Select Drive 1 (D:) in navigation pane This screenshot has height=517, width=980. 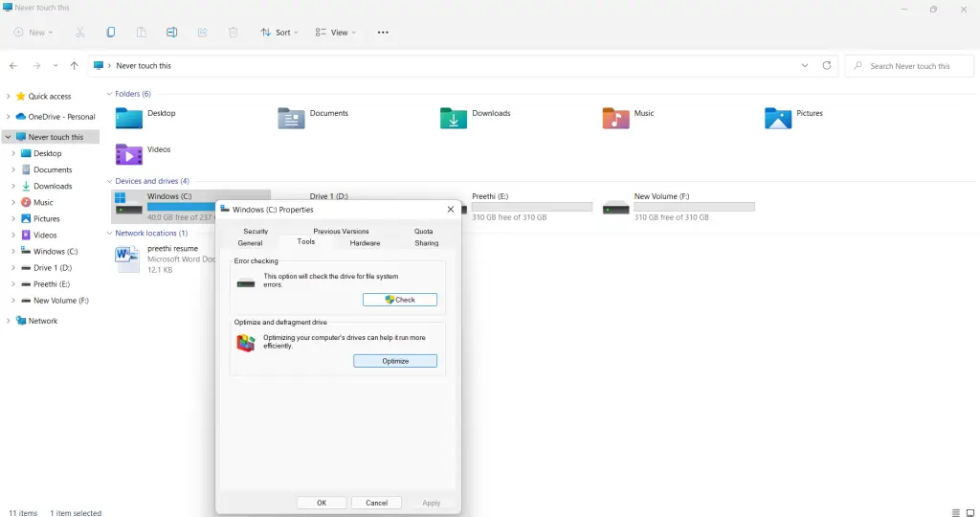(53, 267)
